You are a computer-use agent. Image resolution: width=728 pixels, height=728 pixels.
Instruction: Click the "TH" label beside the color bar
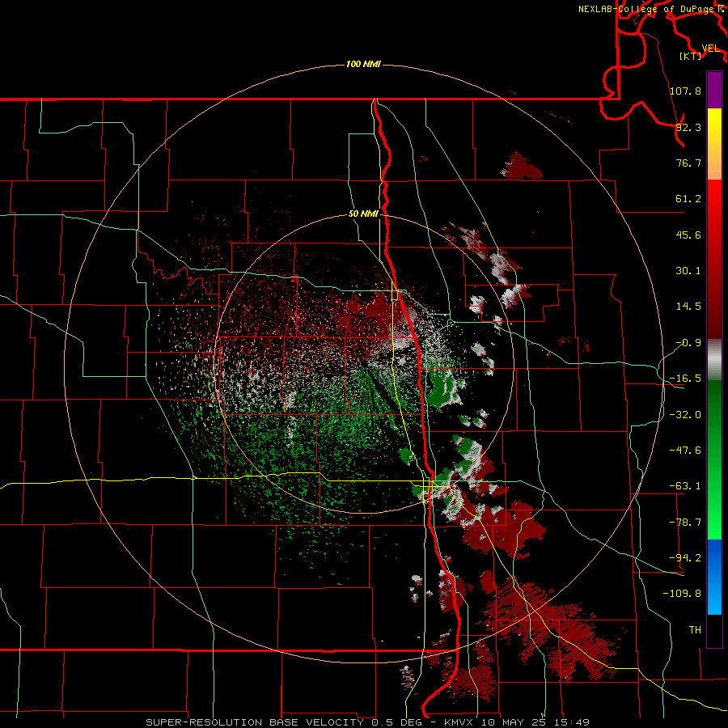[x=695, y=630]
